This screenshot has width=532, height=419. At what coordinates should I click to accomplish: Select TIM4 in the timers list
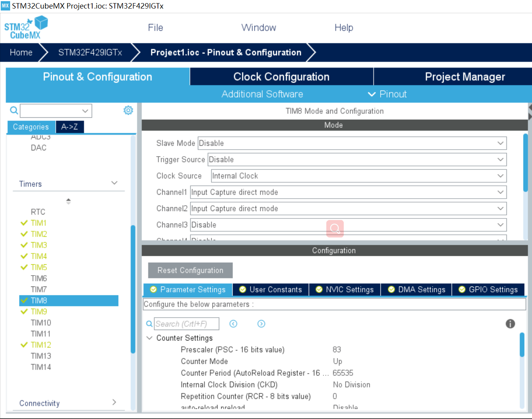click(x=39, y=256)
